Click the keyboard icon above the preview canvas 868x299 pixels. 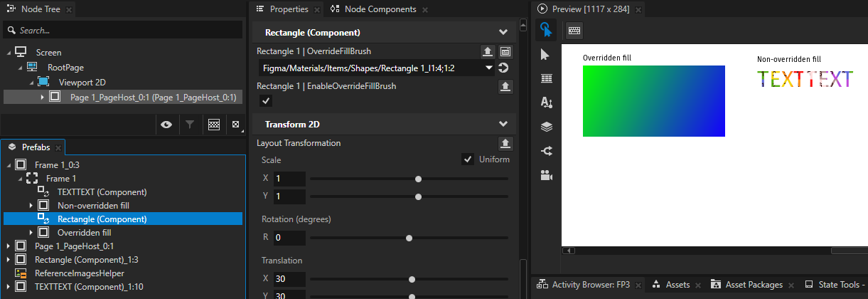tap(574, 31)
